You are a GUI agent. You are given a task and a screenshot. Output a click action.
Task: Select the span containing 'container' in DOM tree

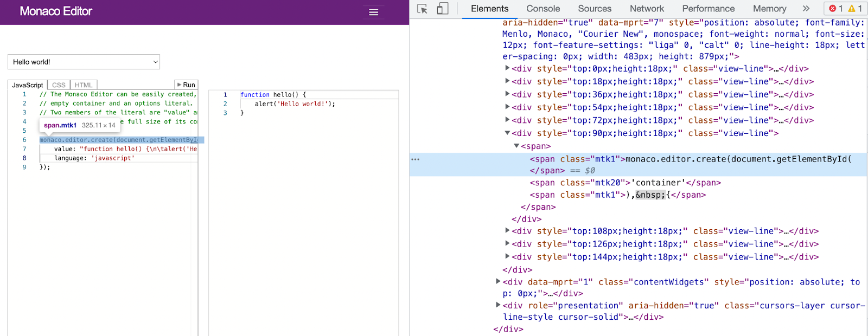tap(626, 183)
